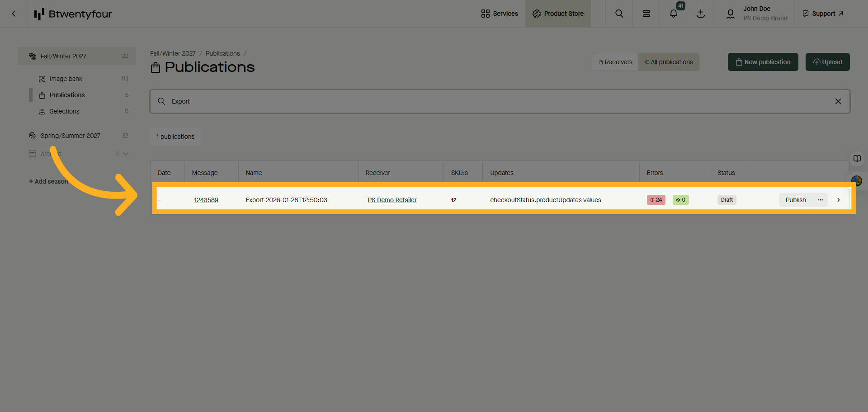Select the Selections sidebar item
Viewport: 868px width, 412px height.
[x=65, y=111]
